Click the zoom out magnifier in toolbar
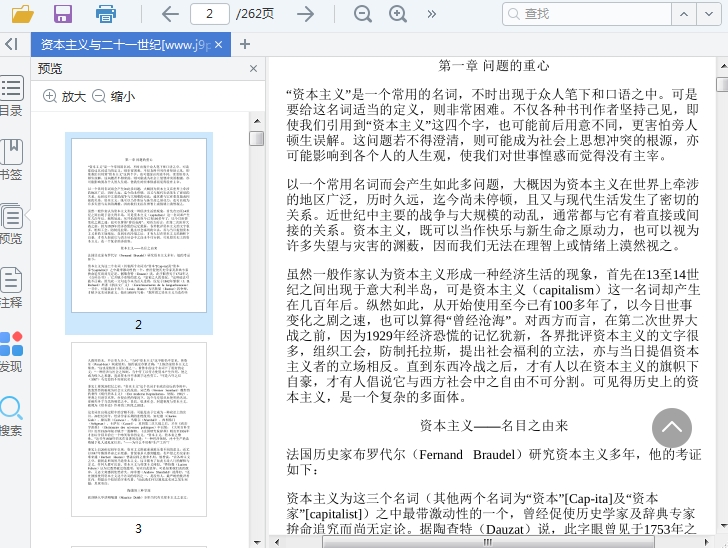The height and width of the screenshot is (548, 728). click(x=362, y=14)
